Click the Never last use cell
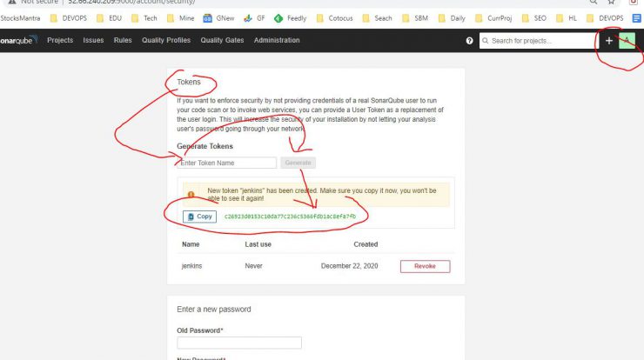Screen dimensions: 644x360 coord(253,266)
